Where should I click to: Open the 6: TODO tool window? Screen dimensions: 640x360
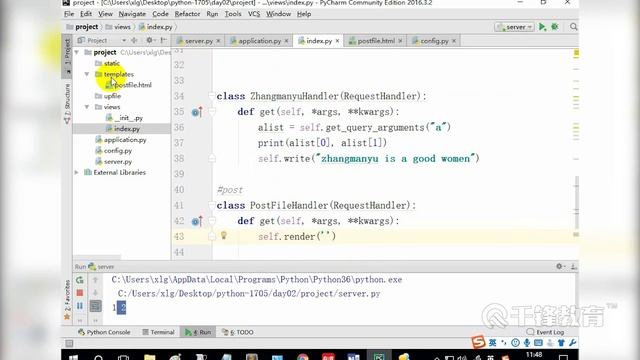click(x=238, y=332)
